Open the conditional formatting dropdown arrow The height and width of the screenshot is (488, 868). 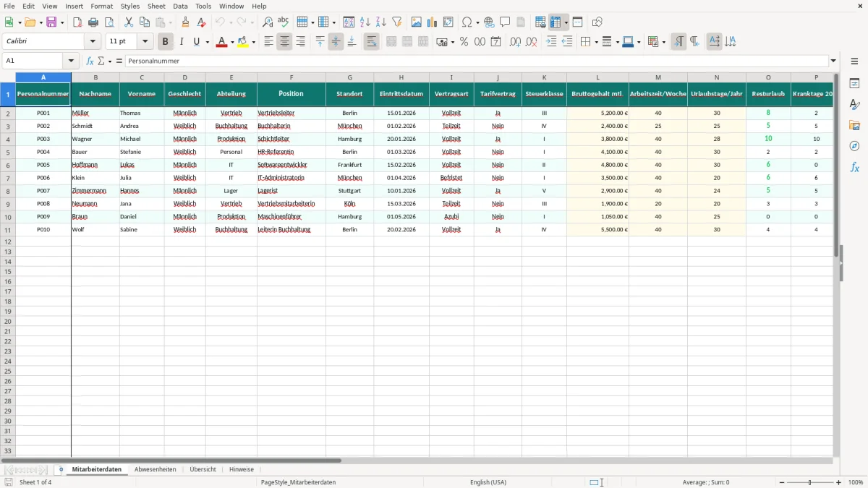pos(663,42)
